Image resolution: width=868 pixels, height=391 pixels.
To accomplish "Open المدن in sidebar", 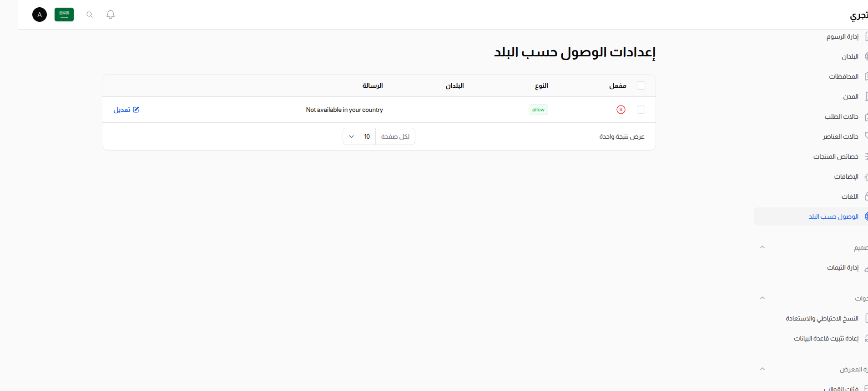I will coord(851,96).
